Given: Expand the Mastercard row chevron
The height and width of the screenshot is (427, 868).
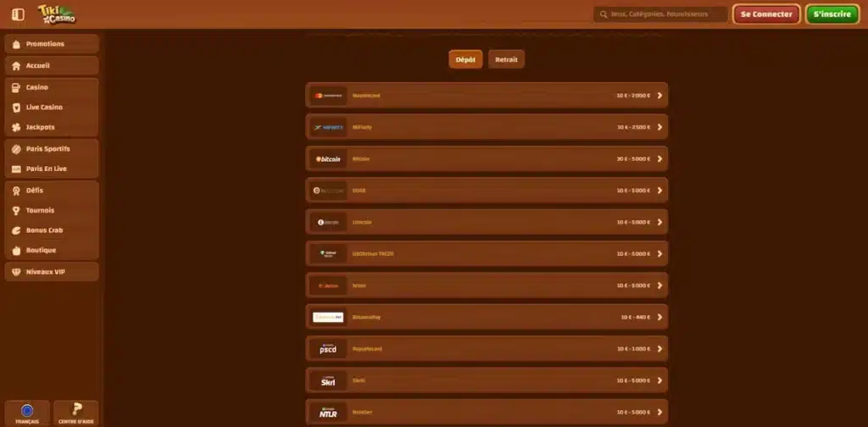Looking at the screenshot, I should (x=659, y=96).
